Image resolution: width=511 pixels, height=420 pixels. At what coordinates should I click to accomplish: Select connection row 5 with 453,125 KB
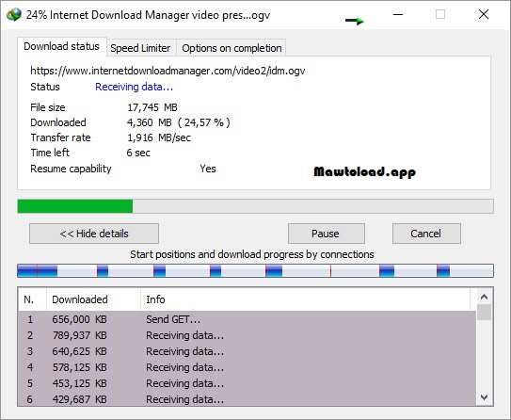click(248, 383)
